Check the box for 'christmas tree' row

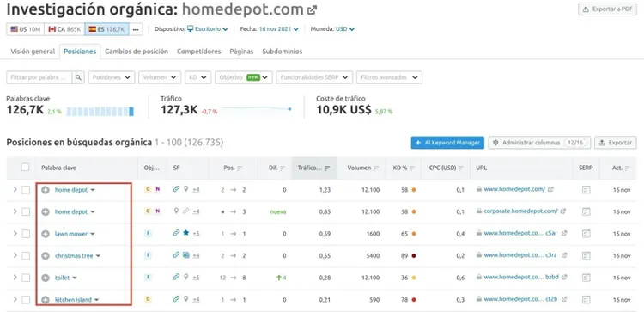[26, 255]
